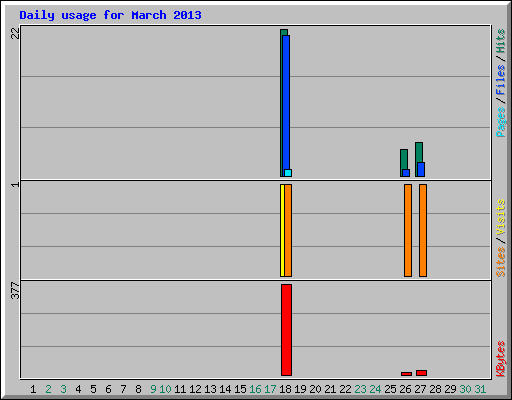Click the green Hits bar for day 27
This screenshot has width=512, height=400.
(x=419, y=152)
